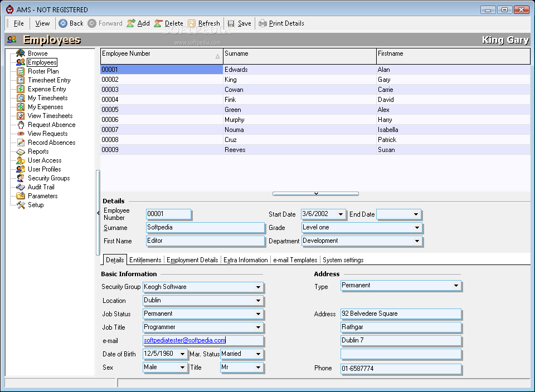
Task: Expand the Grade dropdown
Action: pos(417,227)
